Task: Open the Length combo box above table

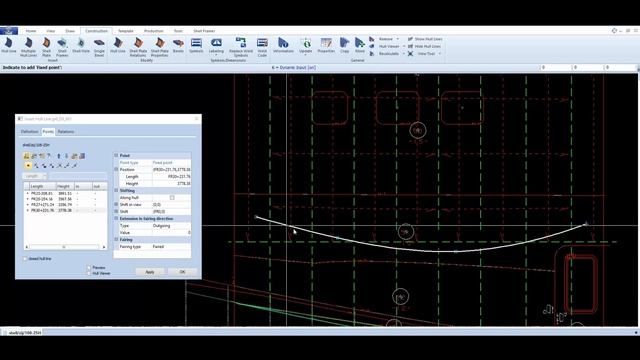Action: pos(35,176)
